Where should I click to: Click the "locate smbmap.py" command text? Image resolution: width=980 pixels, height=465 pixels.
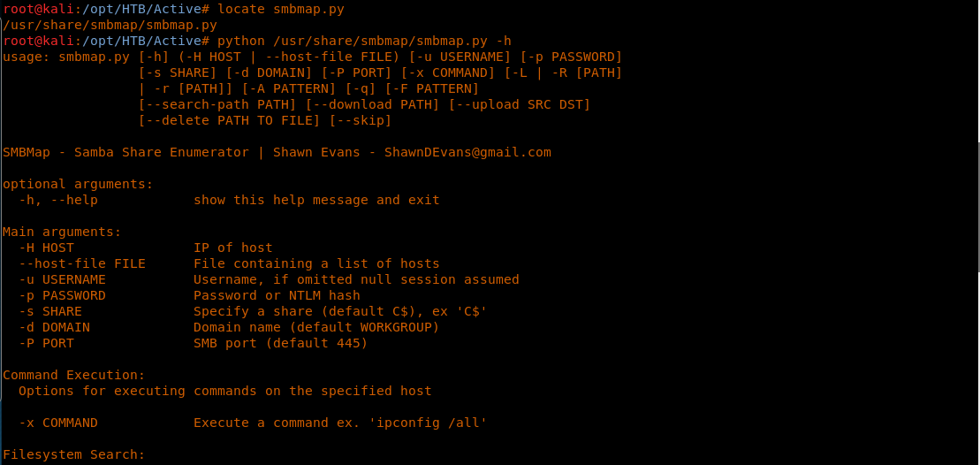(x=280, y=9)
